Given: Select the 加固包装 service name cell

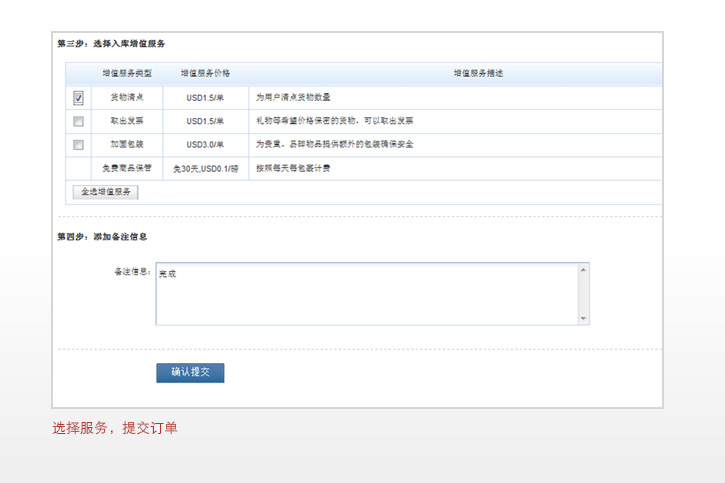Looking at the screenshot, I should tap(126, 145).
